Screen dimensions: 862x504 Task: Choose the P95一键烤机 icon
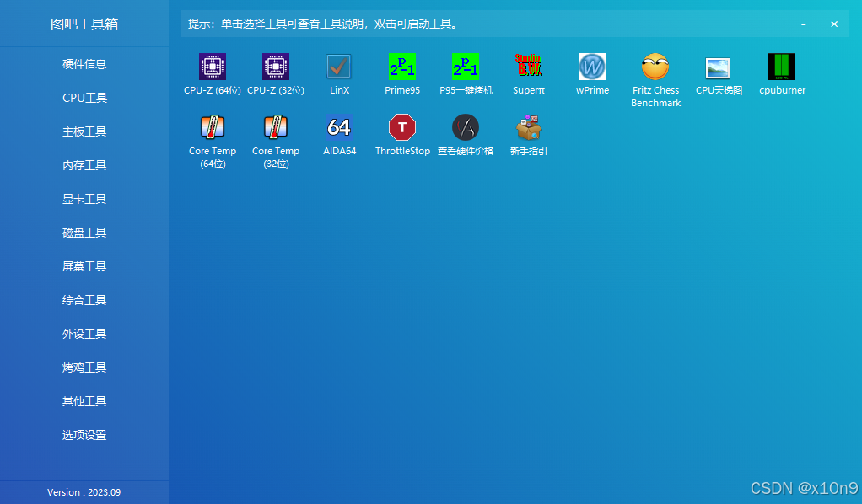[465, 67]
